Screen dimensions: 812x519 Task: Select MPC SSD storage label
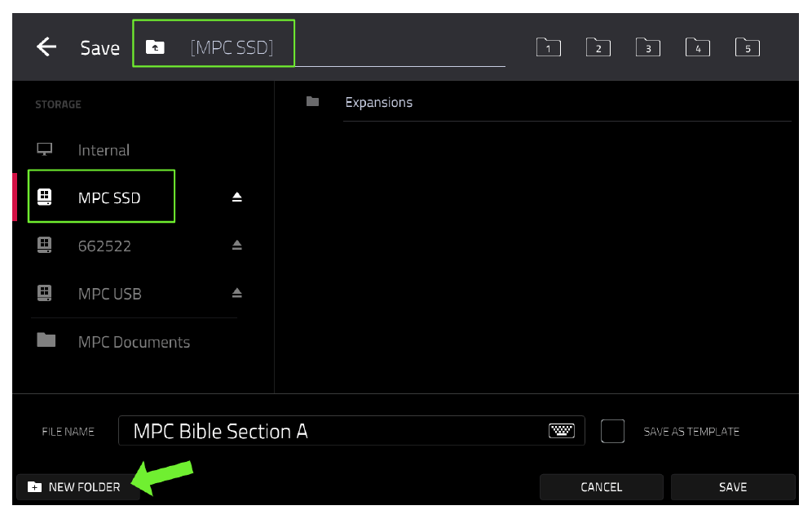tap(109, 198)
